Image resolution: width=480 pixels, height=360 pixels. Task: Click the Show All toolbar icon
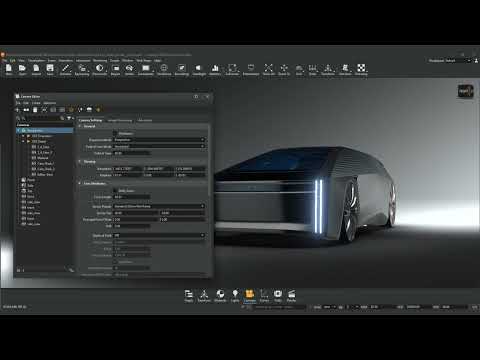[x=269, y=69]
